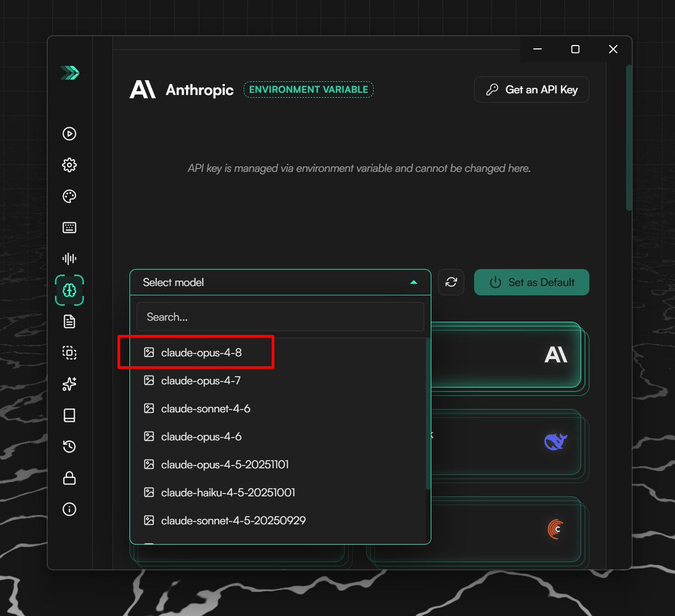Click the Anthropic logo in the header
The height and width of the screenshot is (616, 675).
point(143,89)
